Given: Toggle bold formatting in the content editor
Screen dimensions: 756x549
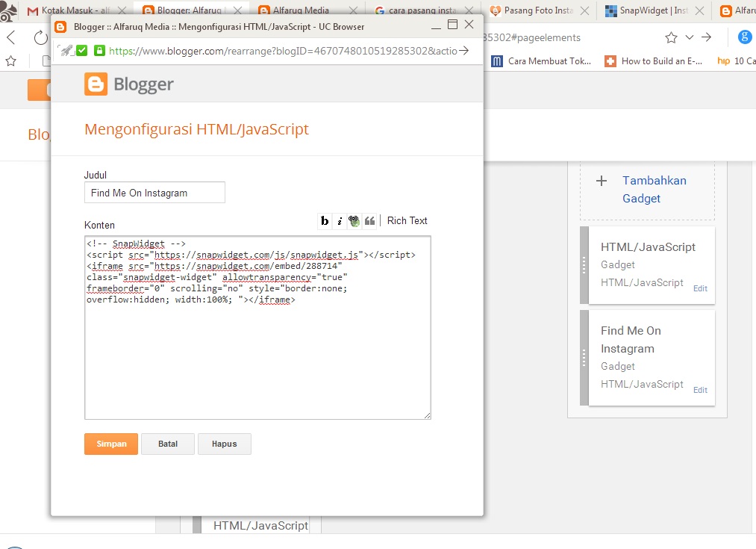Looking at the screenshot, I should [x=325, y=220].
